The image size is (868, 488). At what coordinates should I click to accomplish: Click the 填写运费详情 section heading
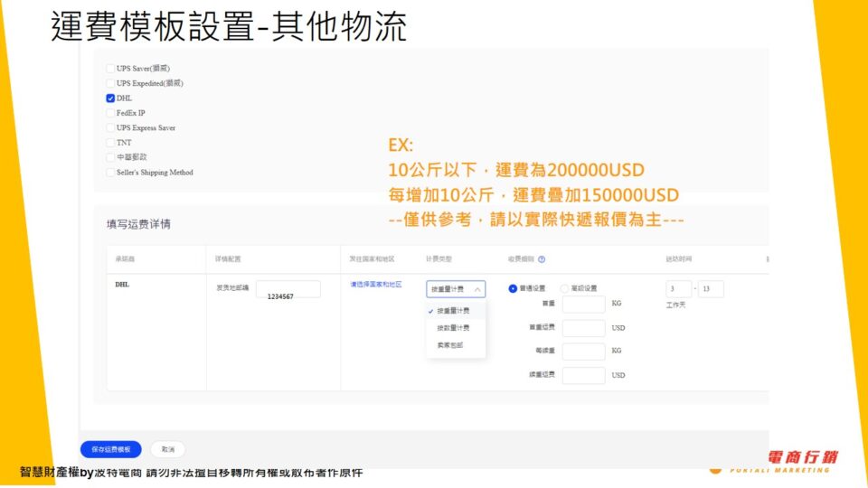(138, 224)
